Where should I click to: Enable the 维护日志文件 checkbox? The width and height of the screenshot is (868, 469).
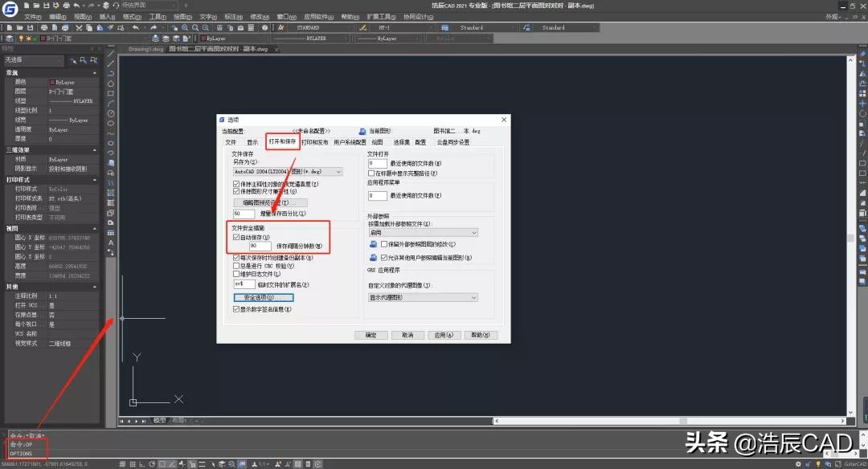[x=235, y=274]
